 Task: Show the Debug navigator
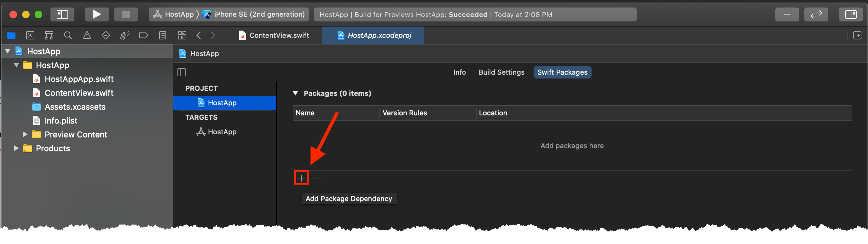click(x=125, y=35)
